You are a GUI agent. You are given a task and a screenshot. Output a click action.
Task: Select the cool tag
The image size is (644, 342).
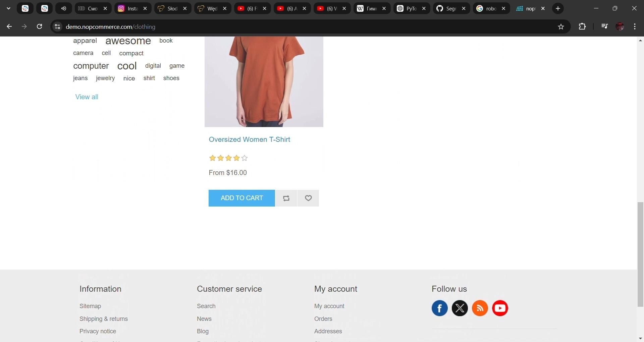coord(127,66)
